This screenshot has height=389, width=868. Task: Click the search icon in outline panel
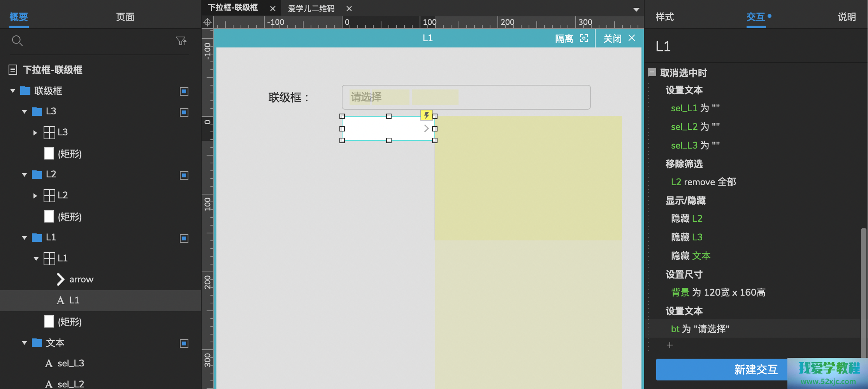pos(17,40)
